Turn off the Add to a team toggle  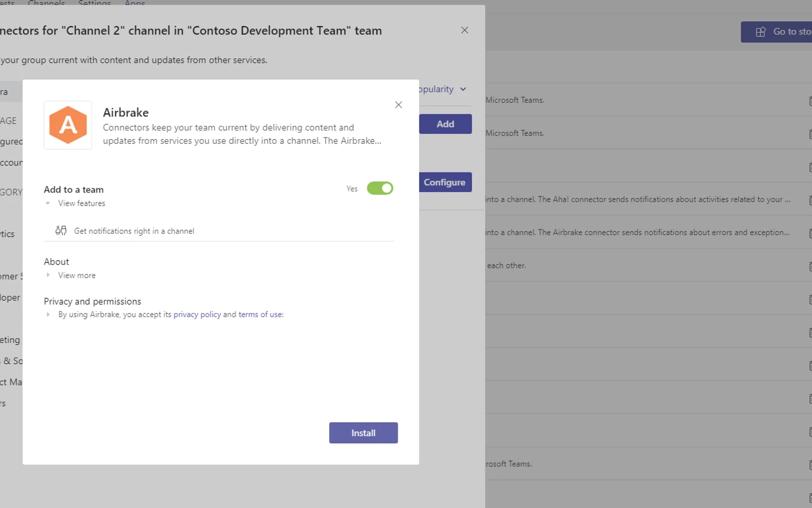(380, 188)
